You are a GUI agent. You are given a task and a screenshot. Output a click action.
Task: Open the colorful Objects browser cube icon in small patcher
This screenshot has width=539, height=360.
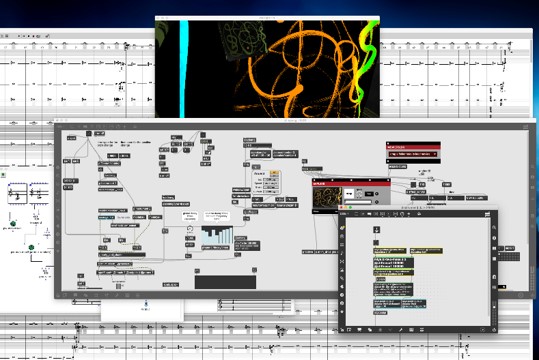click(x=342, y=228)
